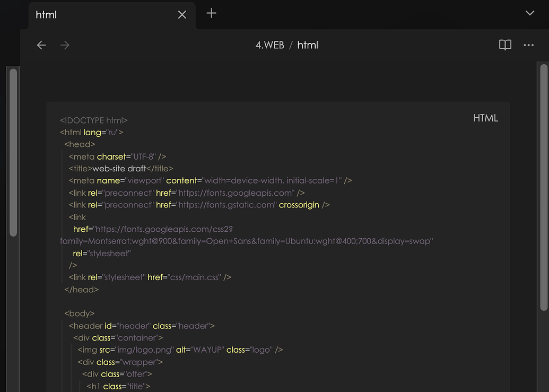Open the 4.WEB breadcrumb folder

(x=269, y=45)
